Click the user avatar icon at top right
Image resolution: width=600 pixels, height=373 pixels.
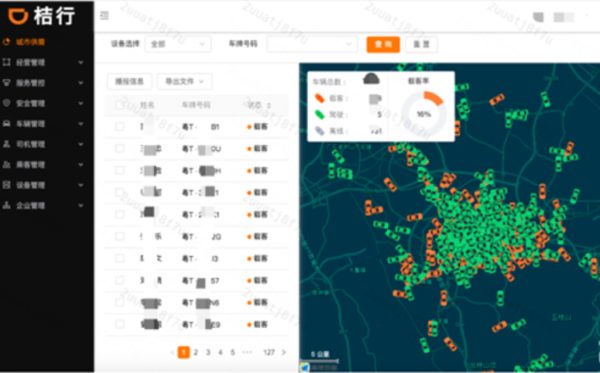click(x=538, y=17)
